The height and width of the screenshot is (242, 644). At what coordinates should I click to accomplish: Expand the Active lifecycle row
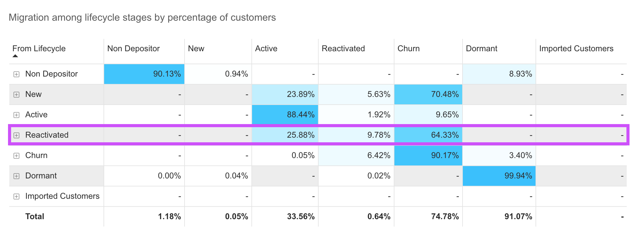point(16,115)
